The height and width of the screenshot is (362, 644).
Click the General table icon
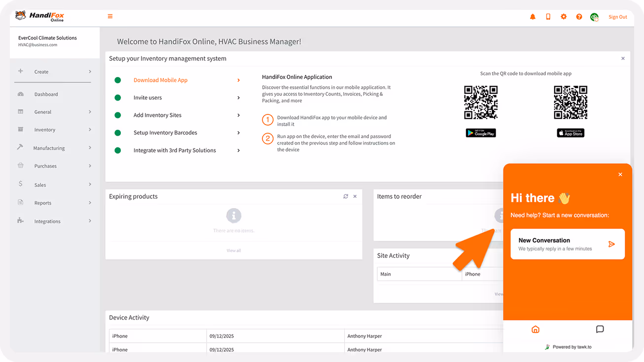pos(20,111)
